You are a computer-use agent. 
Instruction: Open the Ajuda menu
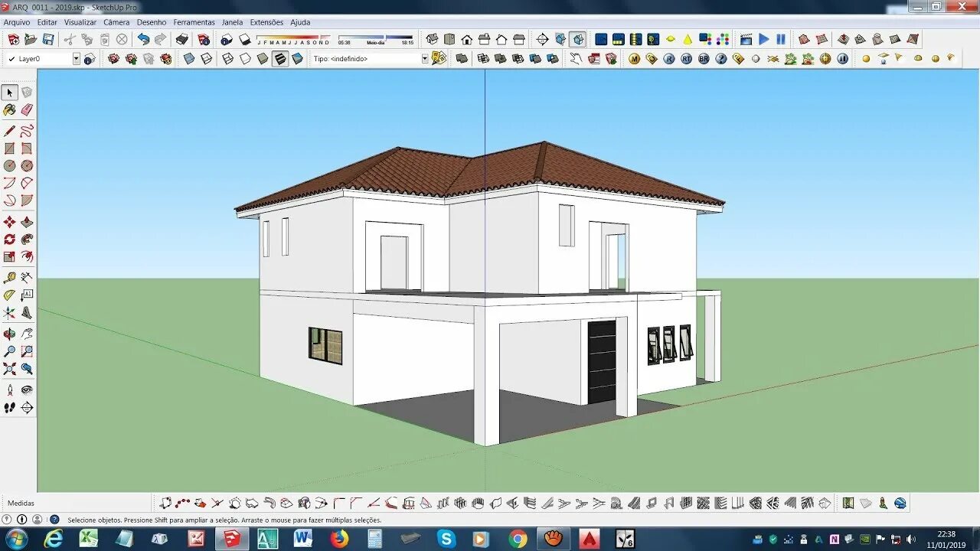click(300, 22)
